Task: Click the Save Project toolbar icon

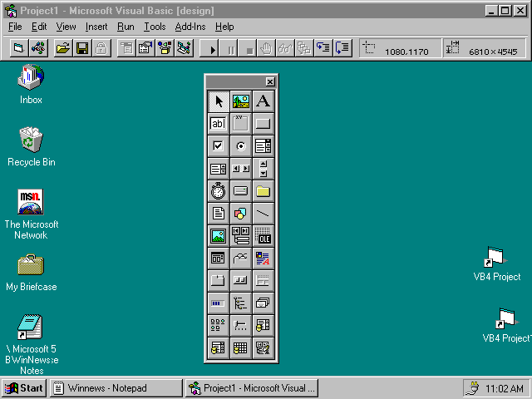Action: (82, 49)
